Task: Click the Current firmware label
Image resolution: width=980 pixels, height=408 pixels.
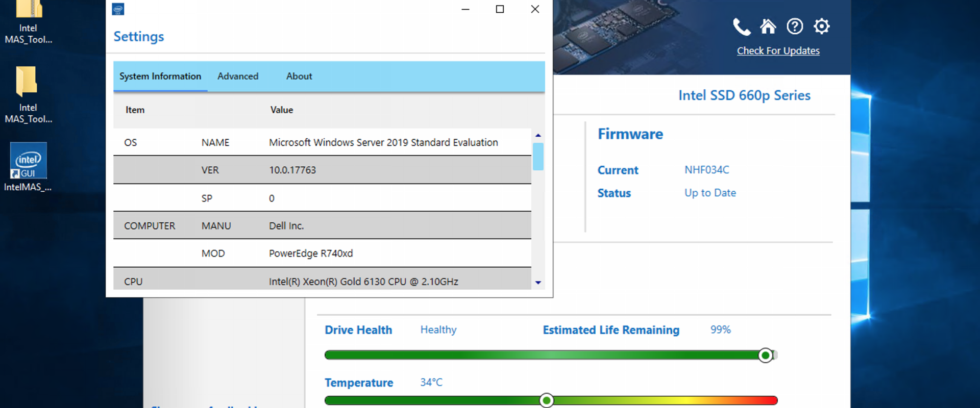Action: click(x=618, y=170)
